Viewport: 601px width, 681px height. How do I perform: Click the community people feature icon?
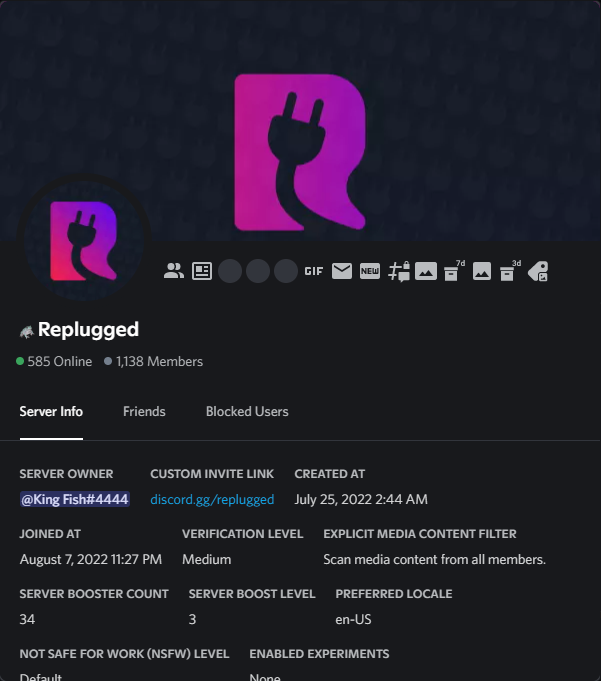(x=174, y=271)
